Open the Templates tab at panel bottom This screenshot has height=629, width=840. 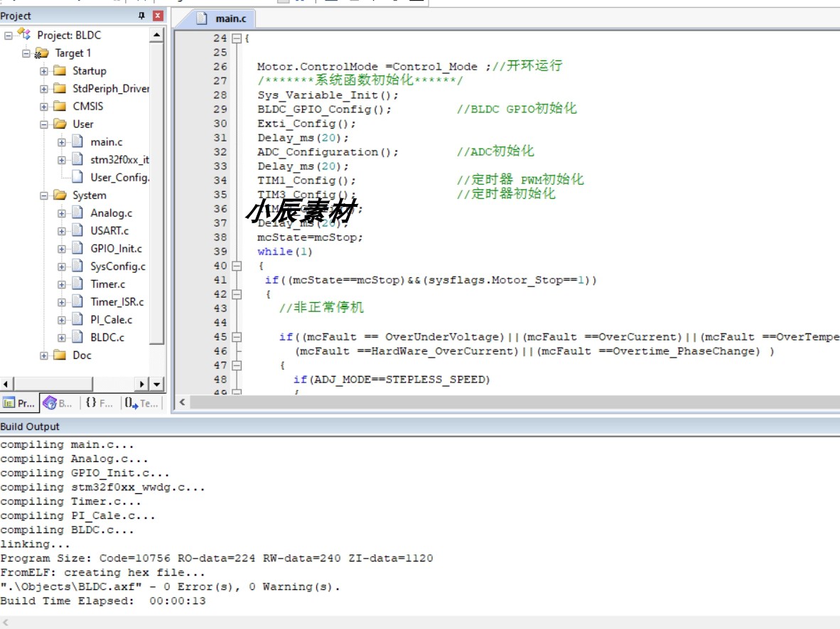142,403
